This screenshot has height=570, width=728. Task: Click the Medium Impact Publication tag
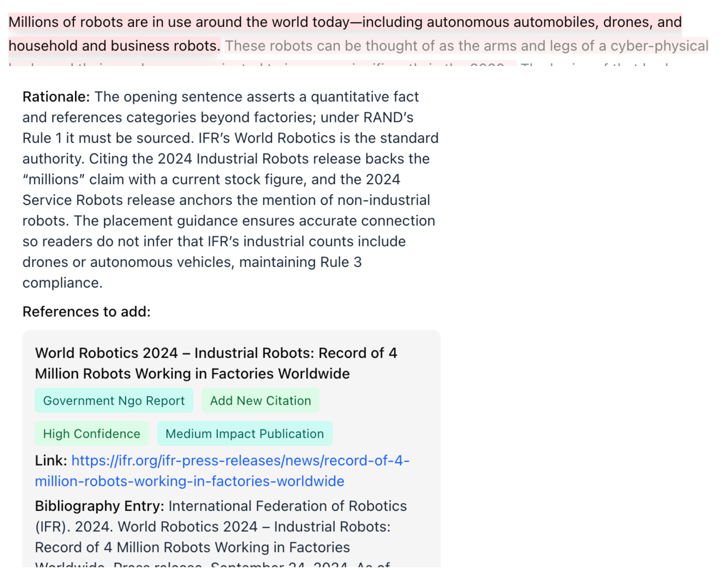click(245, 433)
